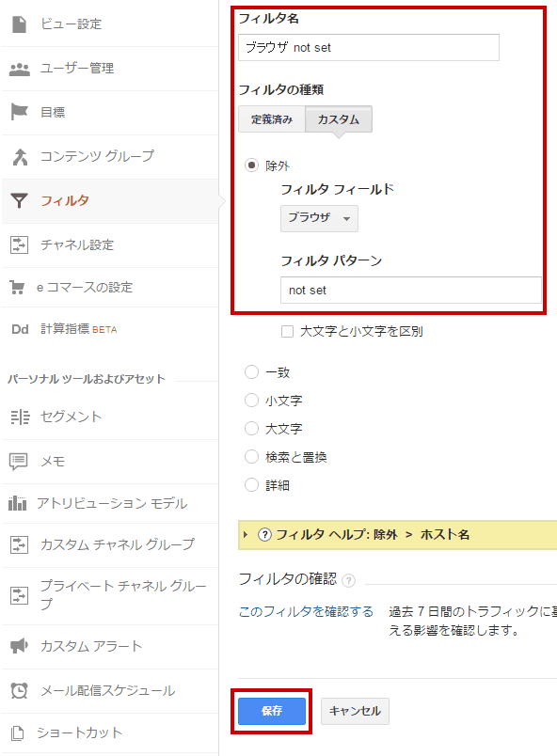The width and height of the screenshot is (557, 756).
Task: Click the alarm clock icon for メール配信スケジュール
Action: pyautogui.click(x=20, y=690)
